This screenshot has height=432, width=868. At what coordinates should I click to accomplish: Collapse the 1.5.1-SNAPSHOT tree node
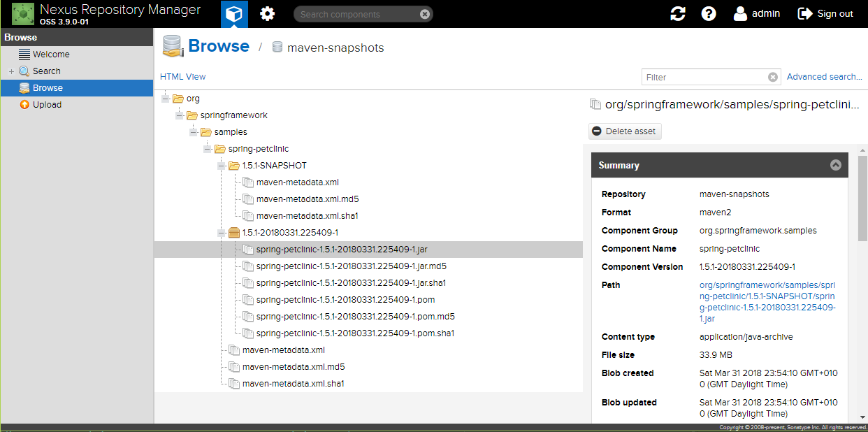click(x=222, y=166)
